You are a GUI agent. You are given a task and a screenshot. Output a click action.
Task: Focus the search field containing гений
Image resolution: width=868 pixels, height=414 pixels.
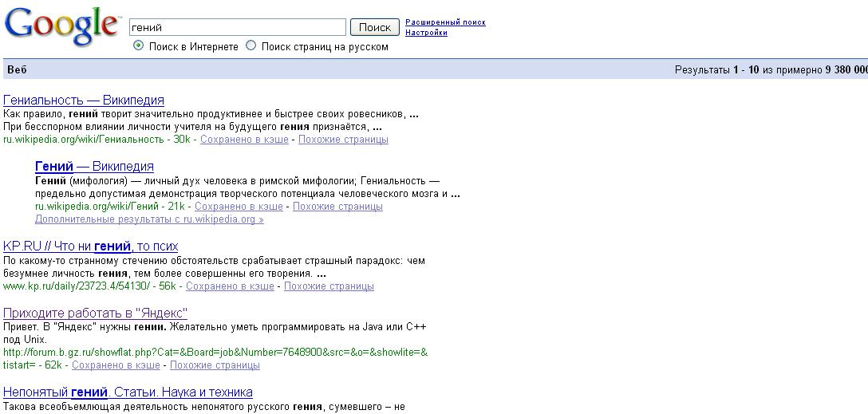pyautogui.click(x=238, y=27)
